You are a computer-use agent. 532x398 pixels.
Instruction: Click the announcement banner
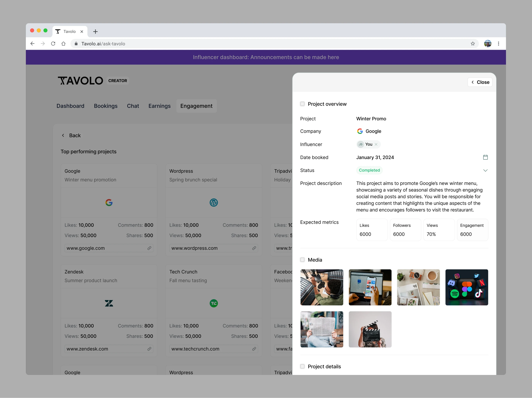(266, 57)
